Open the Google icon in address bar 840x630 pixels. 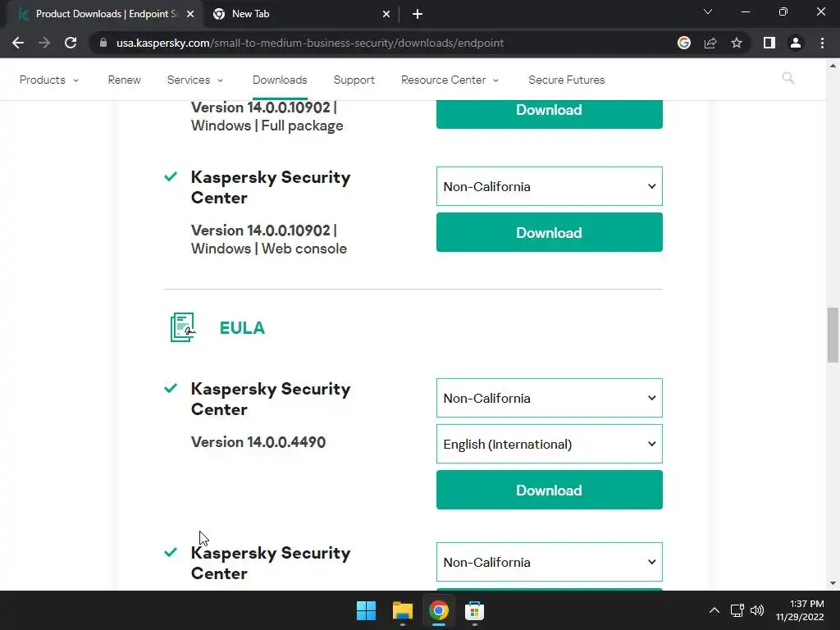(x=683, y=43)
